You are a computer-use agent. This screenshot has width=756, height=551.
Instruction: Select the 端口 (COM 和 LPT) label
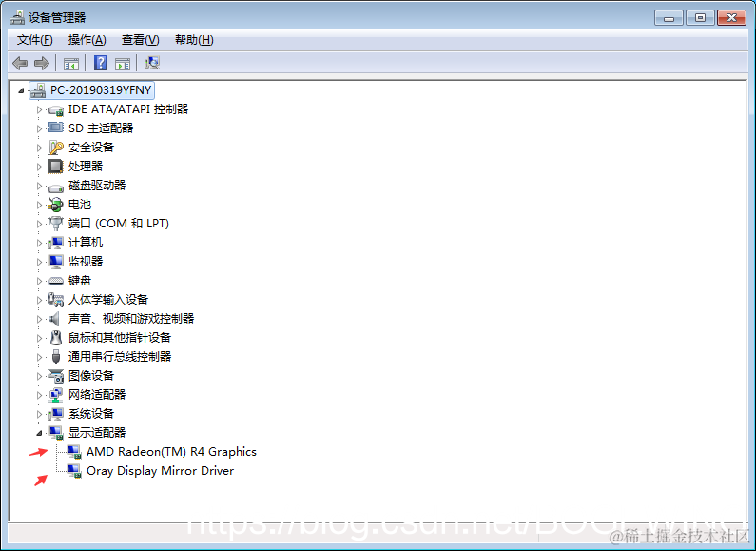(x=119, y=224)
